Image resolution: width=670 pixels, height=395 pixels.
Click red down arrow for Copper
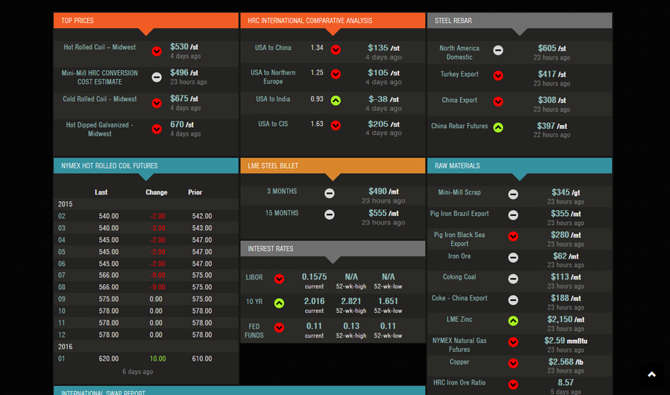pyautogui.click(x=513, y=363)
